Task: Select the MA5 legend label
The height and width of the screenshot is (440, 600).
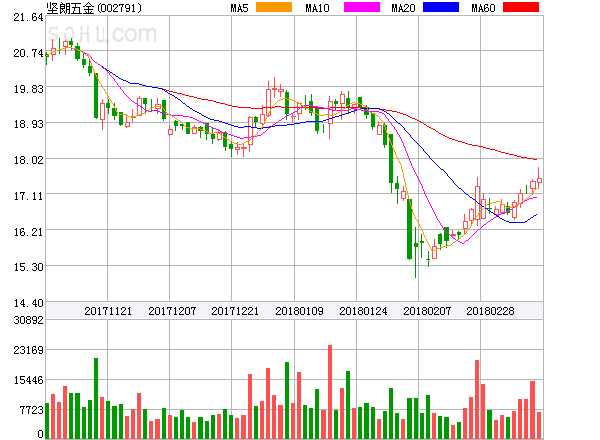Action: click(239, 8)
